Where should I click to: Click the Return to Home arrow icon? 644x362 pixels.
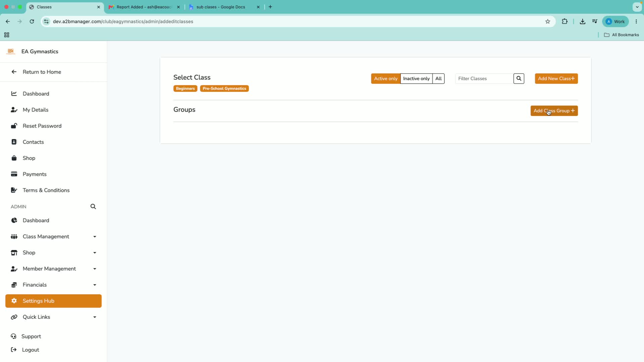[14, 72]
